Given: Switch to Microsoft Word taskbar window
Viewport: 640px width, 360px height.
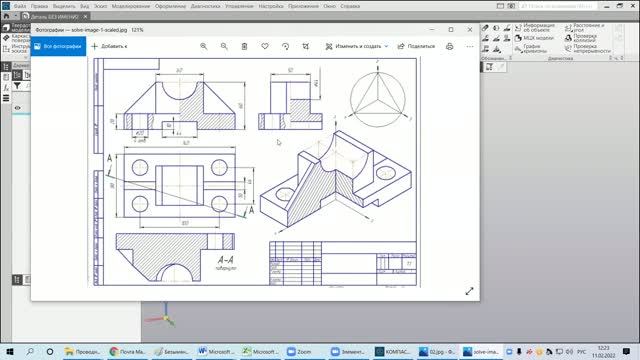Looking at the screenshot, I should click(x=216, y=351).
